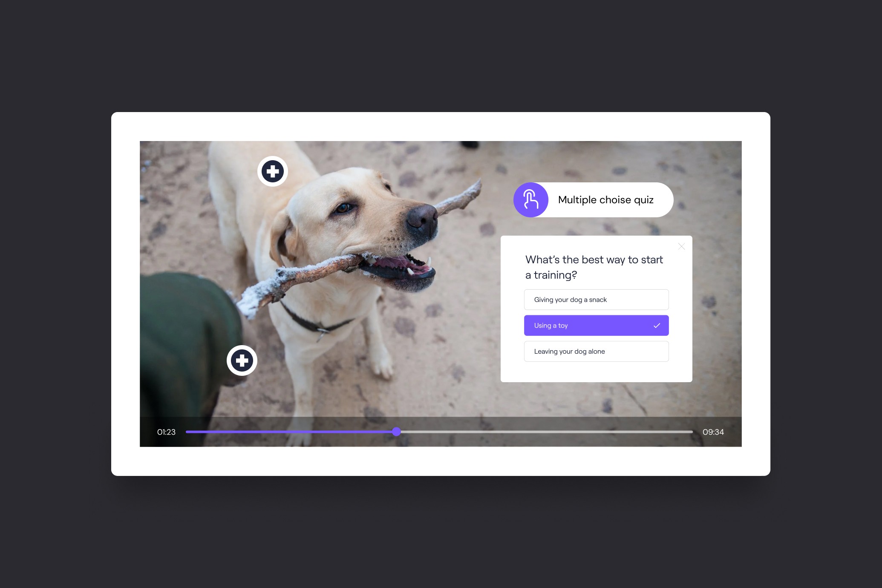
Task: Jump ahead on the grey unplayed part of the progress bar
Action: [x=545, y=432]
